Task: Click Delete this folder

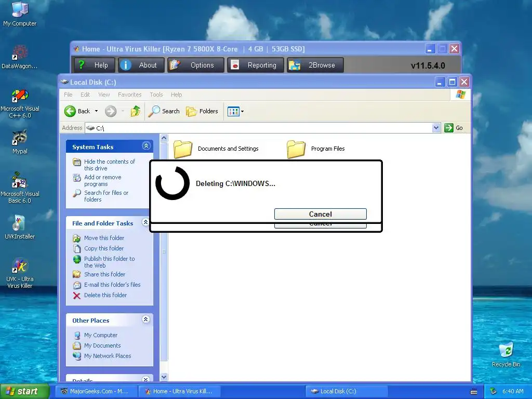Action: 105,295
